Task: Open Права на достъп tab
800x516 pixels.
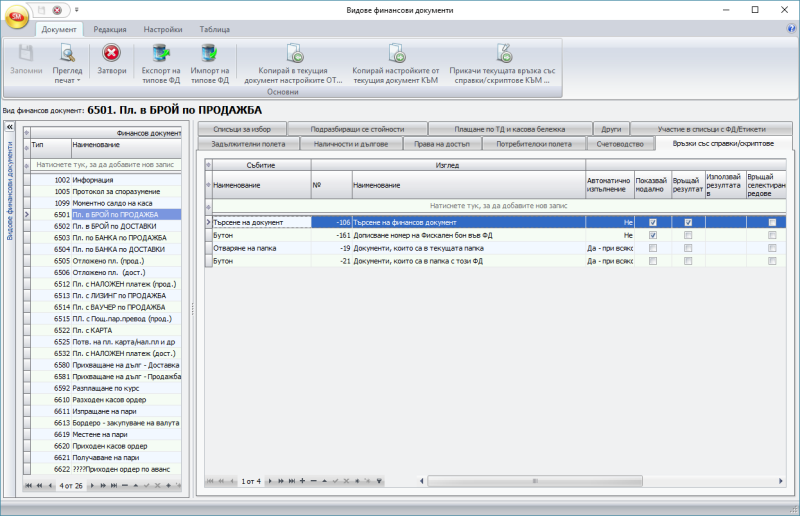Action: point(442,144)
